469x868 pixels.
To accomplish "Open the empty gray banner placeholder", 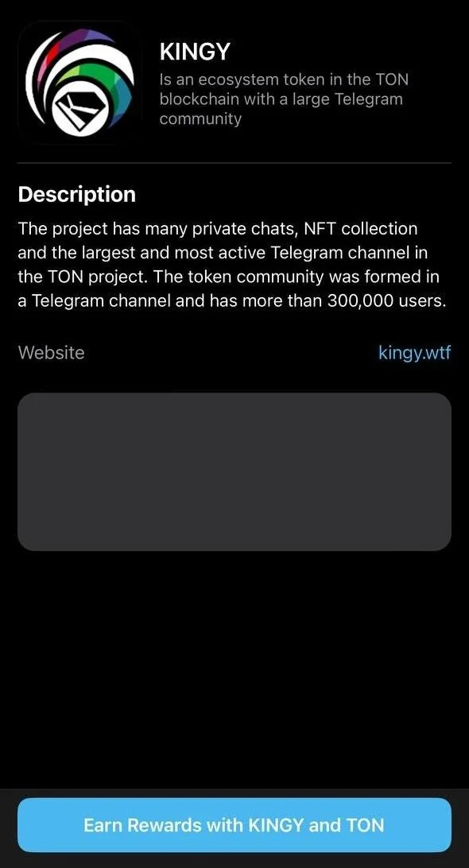I will [234, 471].
